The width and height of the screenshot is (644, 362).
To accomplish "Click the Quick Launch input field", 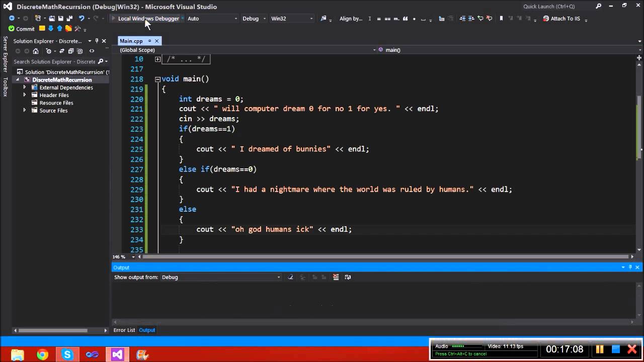I will [x=557, y=7].
